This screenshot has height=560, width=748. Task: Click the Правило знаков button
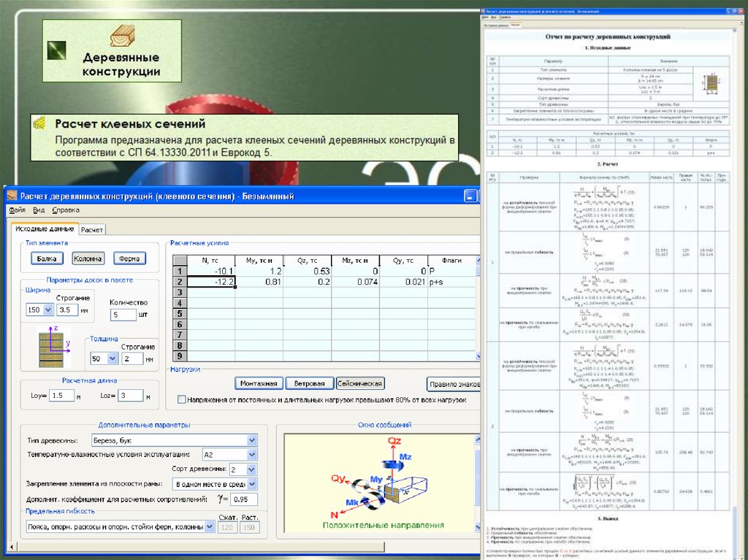pos(453,383)
